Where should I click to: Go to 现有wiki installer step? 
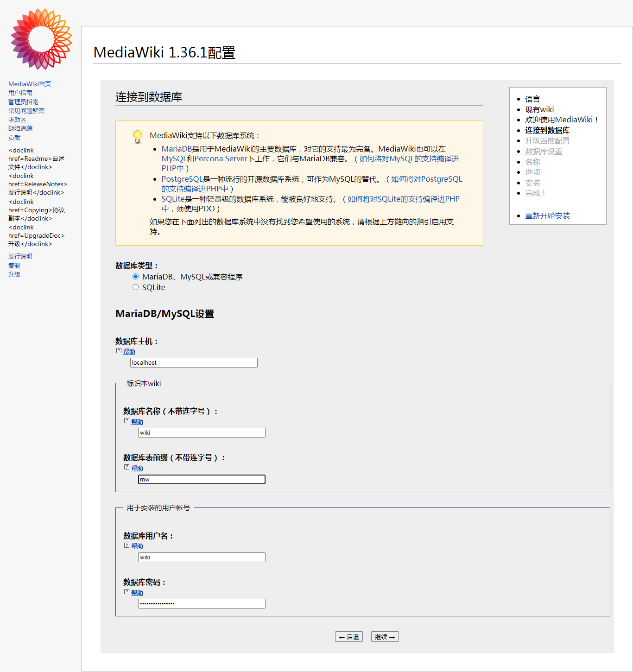pyautogui.click(x=539, y=109)
